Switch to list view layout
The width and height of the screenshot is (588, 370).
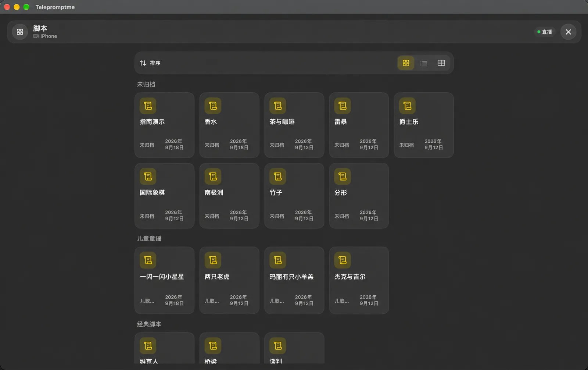click(x=423, y=63)
